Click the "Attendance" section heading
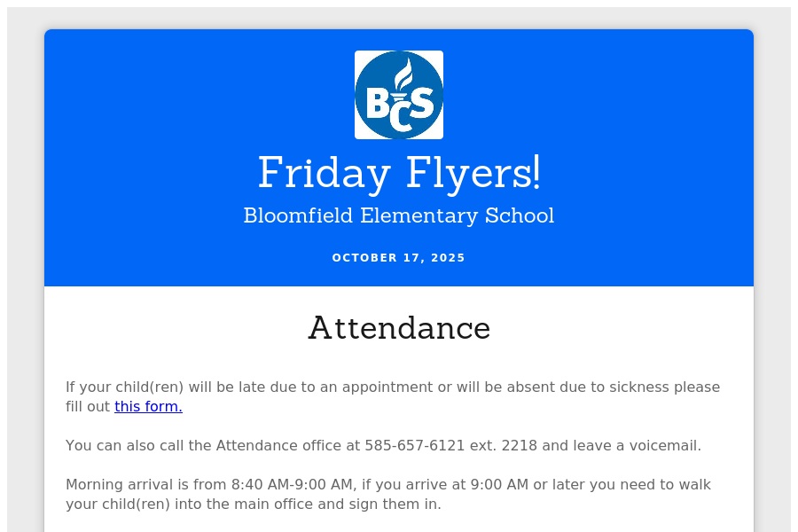798x532 pixels. coord(399,328)
